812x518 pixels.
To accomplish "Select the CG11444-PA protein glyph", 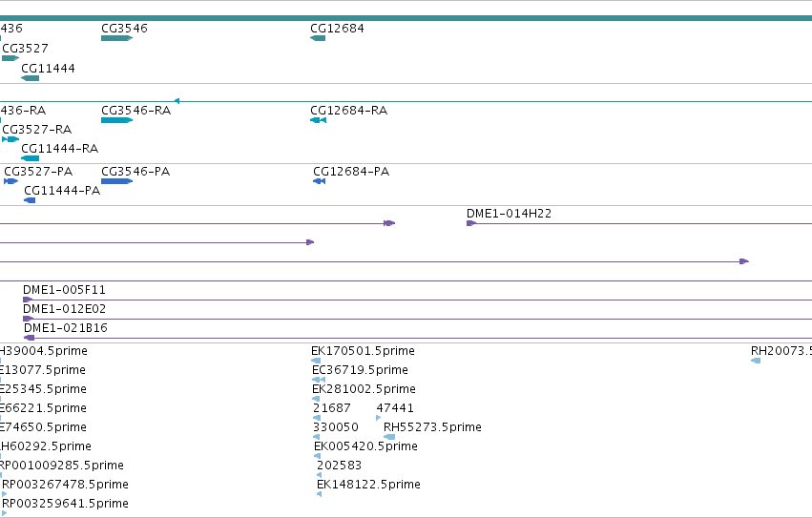I will coord(30,200).
